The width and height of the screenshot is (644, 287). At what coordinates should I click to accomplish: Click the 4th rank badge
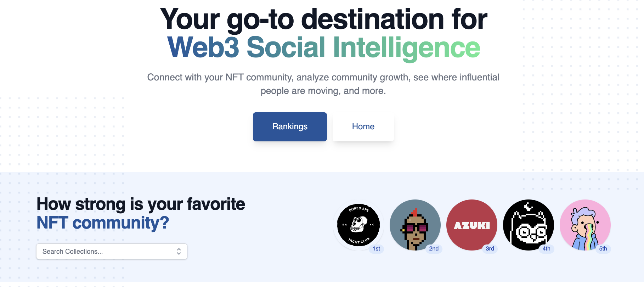tap(546, 249)
